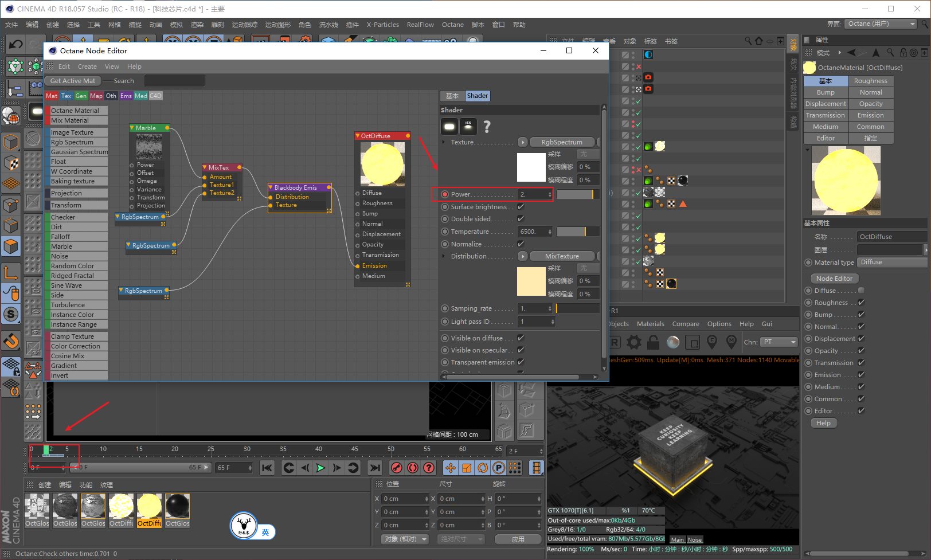Open the coordinate mode 对象 (相对) dropdown
Screen dimensions: 931x560
point(405,539)
